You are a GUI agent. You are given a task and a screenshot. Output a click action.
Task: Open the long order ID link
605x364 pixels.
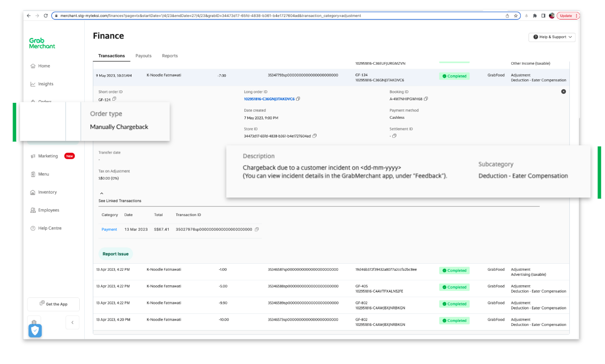pyautogui.click(x=269, y=99)
